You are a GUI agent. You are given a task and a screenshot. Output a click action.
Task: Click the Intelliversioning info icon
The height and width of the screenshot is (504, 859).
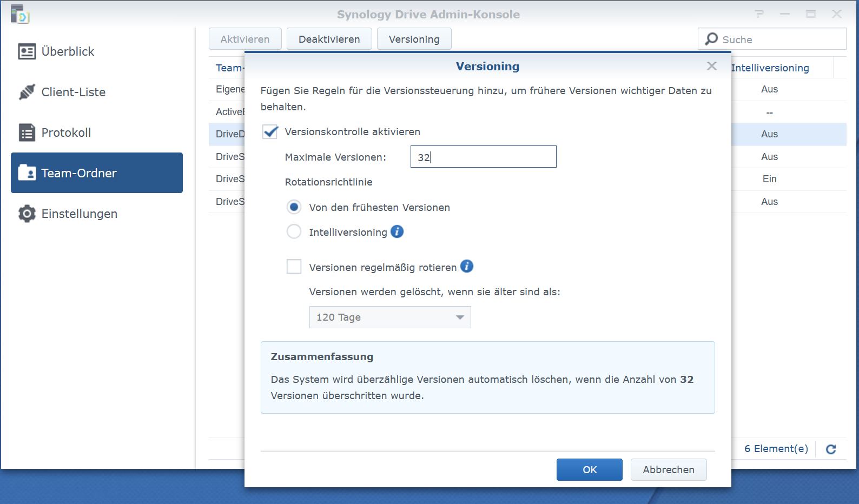coord(397,231)
